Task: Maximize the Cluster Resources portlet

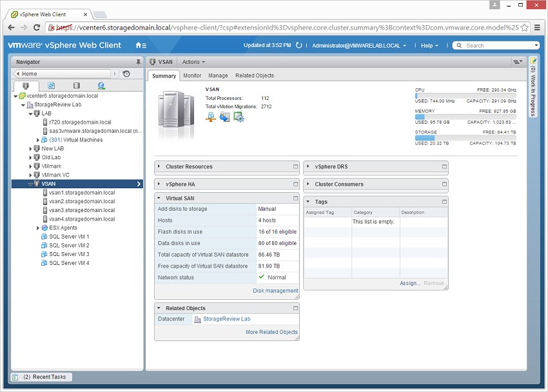Action: click(296, 166)
